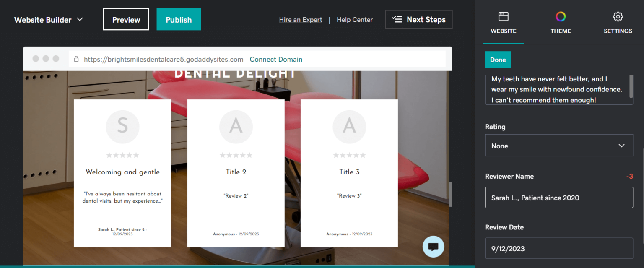644x268 pixels.
Task: Click the Preview button
Action: point(126,19)
